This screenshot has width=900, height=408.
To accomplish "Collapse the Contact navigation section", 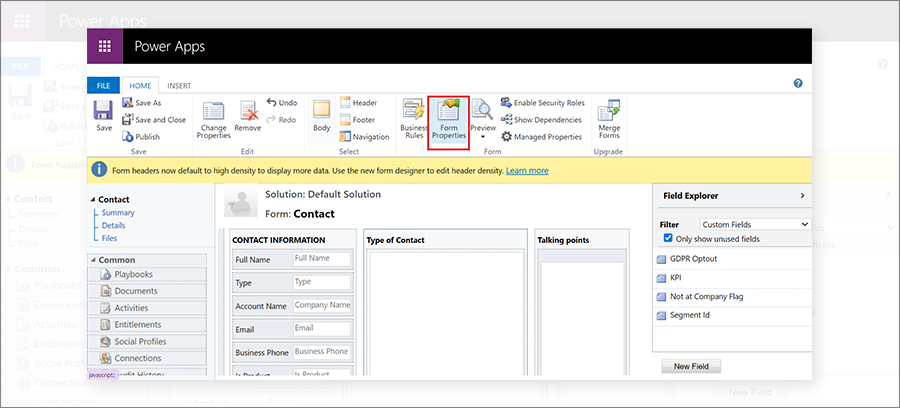I will click(94, 200).
